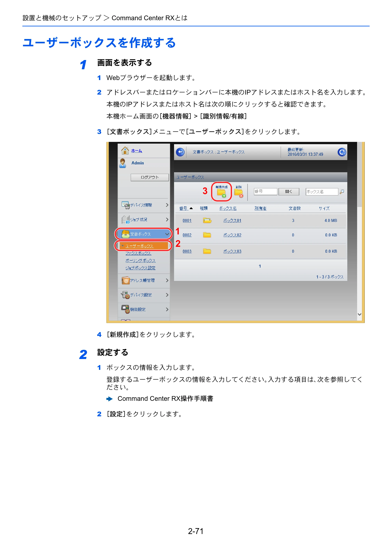Collapse the 文書ボックス menu chevron
Viewport: 392px width, 555px height.
[x=167, y=234]
